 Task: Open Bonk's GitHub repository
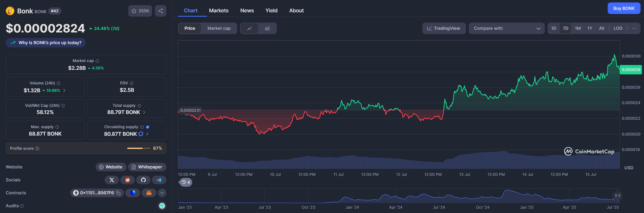143,180
